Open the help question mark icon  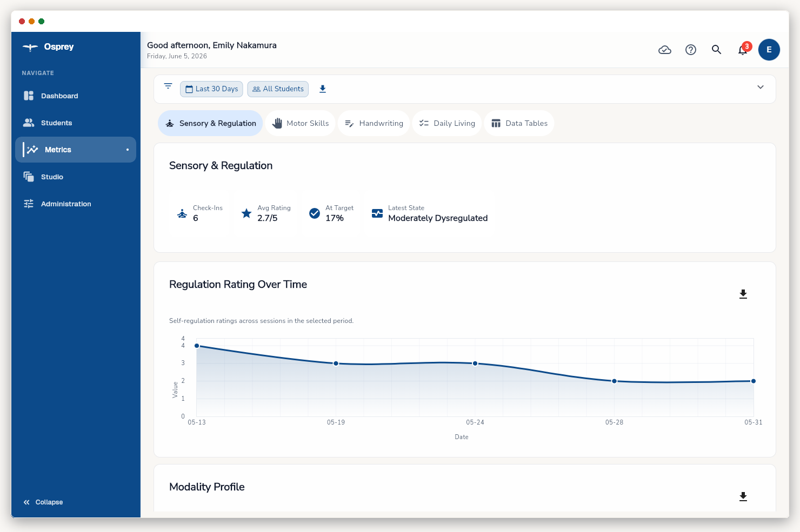pos(691,50)
